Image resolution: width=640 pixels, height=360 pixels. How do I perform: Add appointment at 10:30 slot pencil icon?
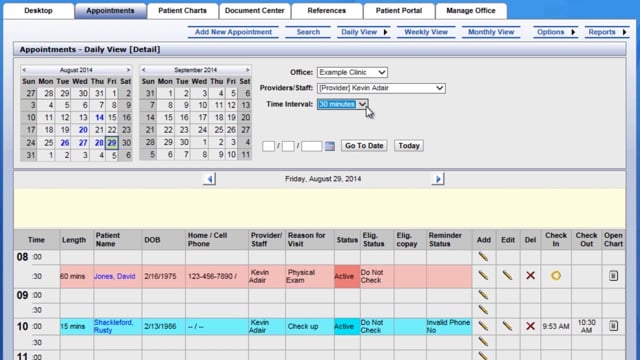(x=483, y=342)
